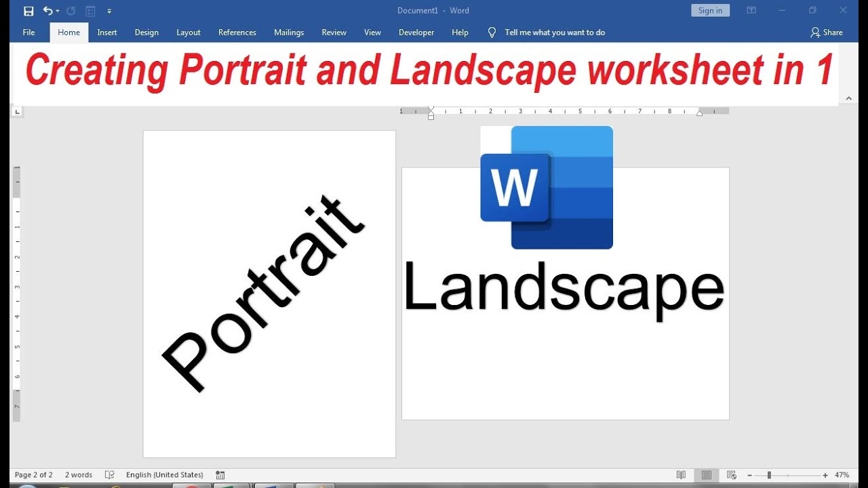Image resolution: width=868 pixels, height=488 pixels.
Task: Click the macro recording icon in status bar
Action: tap(220, 475)
